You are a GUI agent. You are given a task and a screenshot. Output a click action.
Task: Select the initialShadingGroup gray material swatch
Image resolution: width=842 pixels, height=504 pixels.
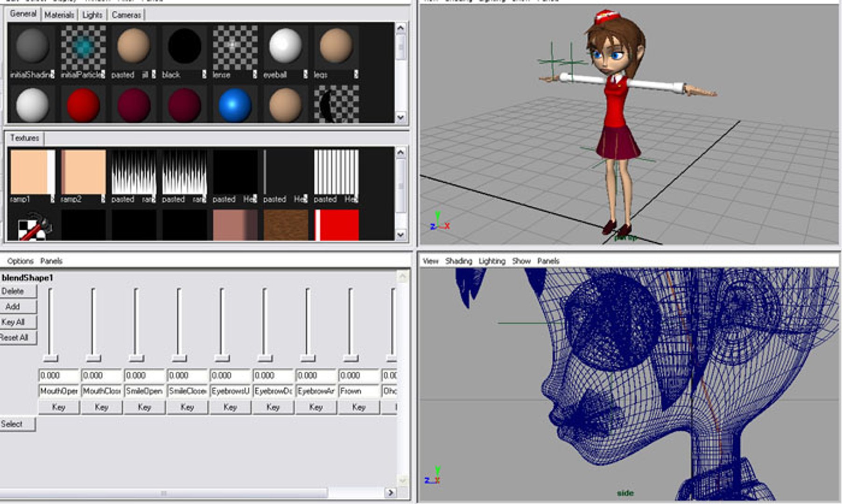pyautogui.click(x=32, y=47)
